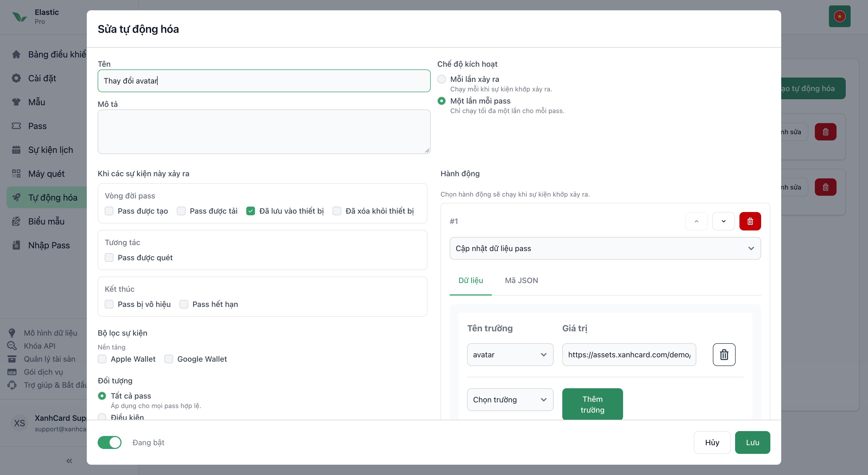Click the avatar URL value input
Screen dimensions: 868x475
click(629, 355)
